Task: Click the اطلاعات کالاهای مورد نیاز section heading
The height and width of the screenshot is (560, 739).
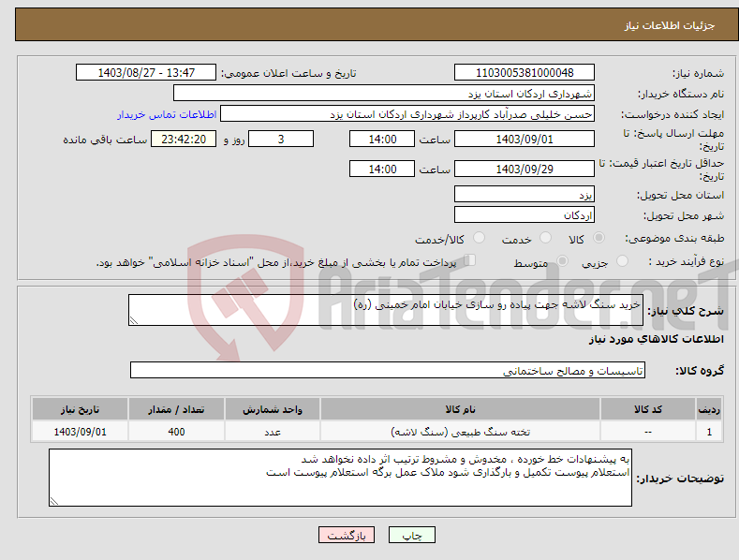Action: (x=656, y=339)
